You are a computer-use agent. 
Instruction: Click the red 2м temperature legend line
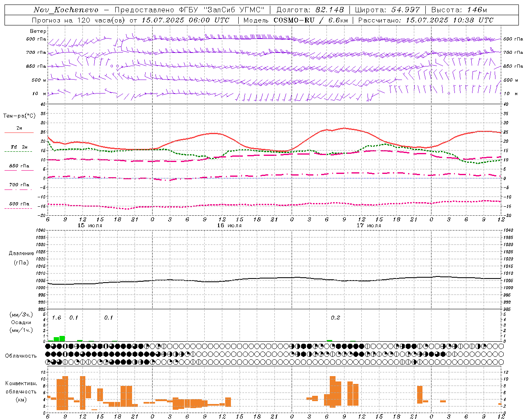pos(19,133)
